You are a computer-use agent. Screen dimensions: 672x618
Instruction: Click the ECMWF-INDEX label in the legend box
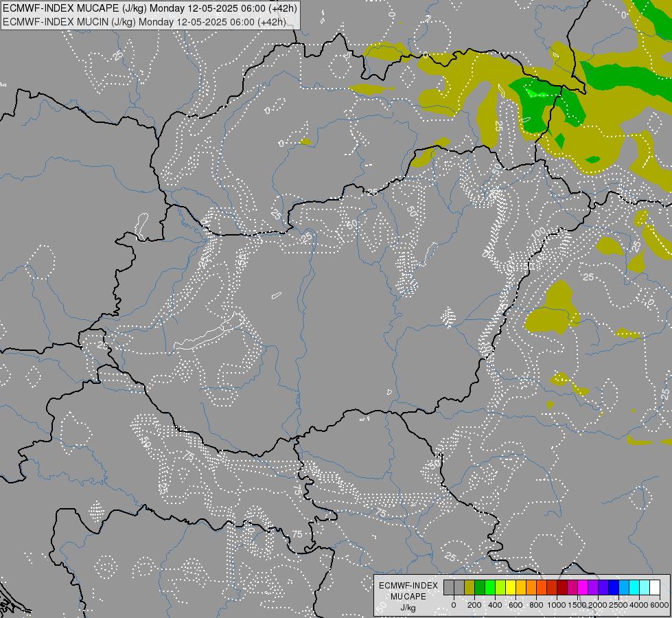tap(408, 586)
